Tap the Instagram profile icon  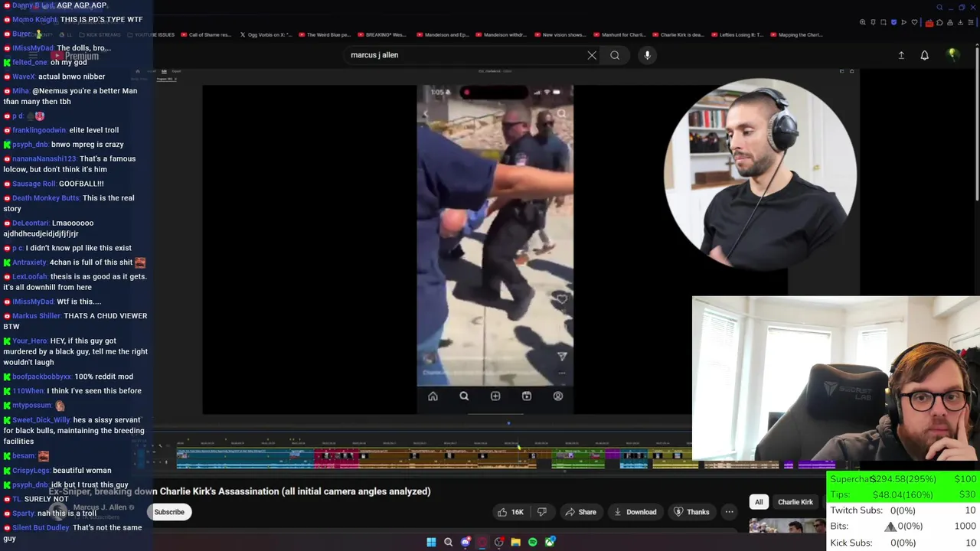tap(557, 396)
